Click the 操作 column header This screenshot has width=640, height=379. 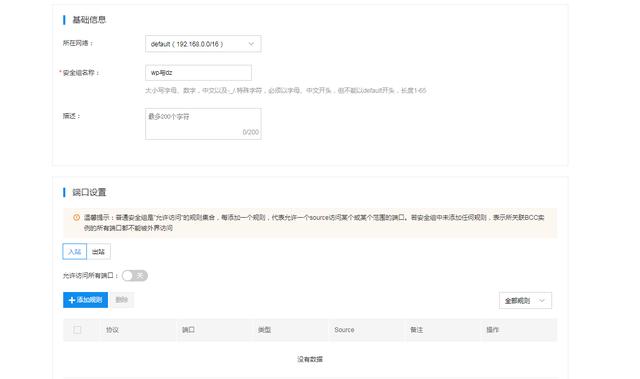492,330
